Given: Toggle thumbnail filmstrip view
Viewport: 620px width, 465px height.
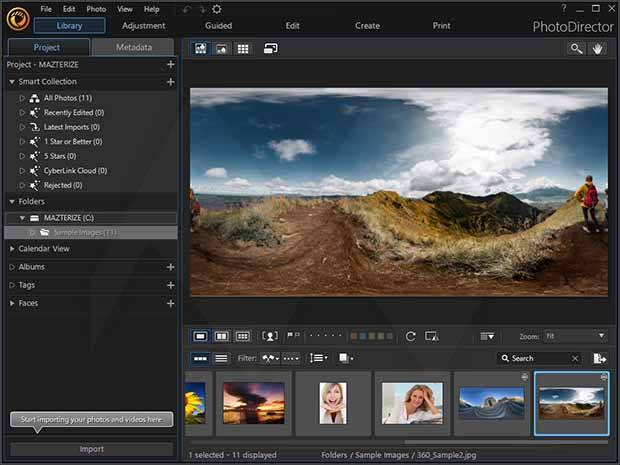Looking at the screenshot, I should 200,358.
